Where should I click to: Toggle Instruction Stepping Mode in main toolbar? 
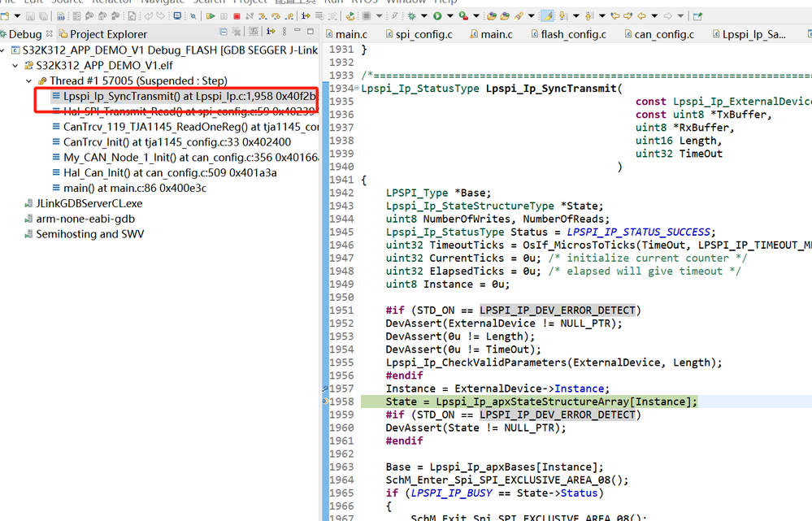point(306,16)
